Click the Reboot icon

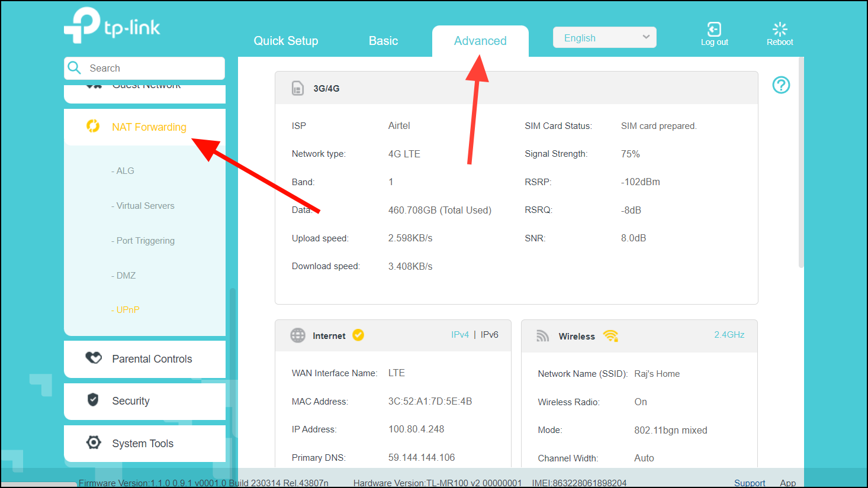pos(780,29)
